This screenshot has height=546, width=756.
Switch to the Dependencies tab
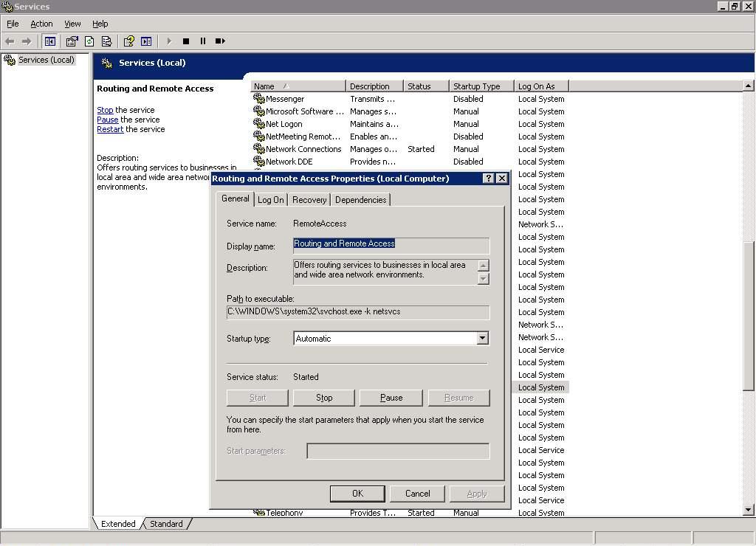click(x=360, y=199)
